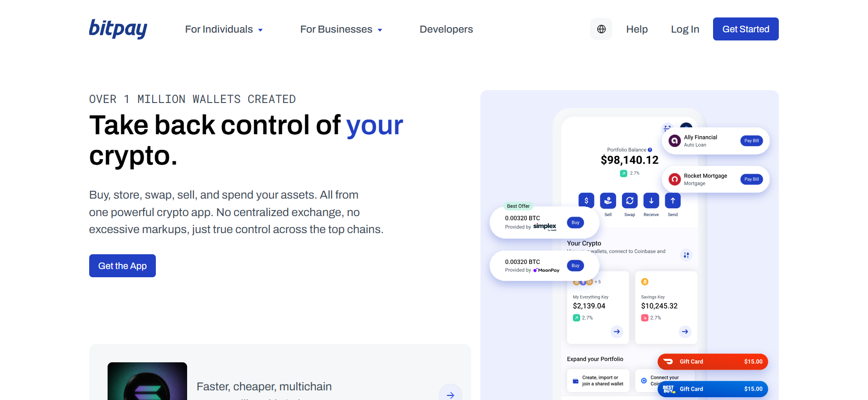This screenshot has height=400, width=868.
Task: Pay Bill for Rocket Mortgage
Action: click(x=751, y=179)
